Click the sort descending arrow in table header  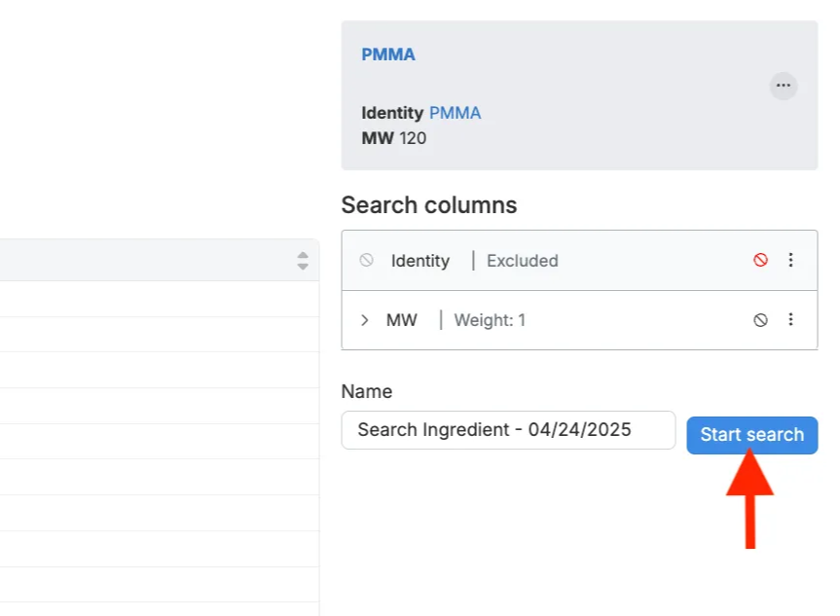point(303,266)
